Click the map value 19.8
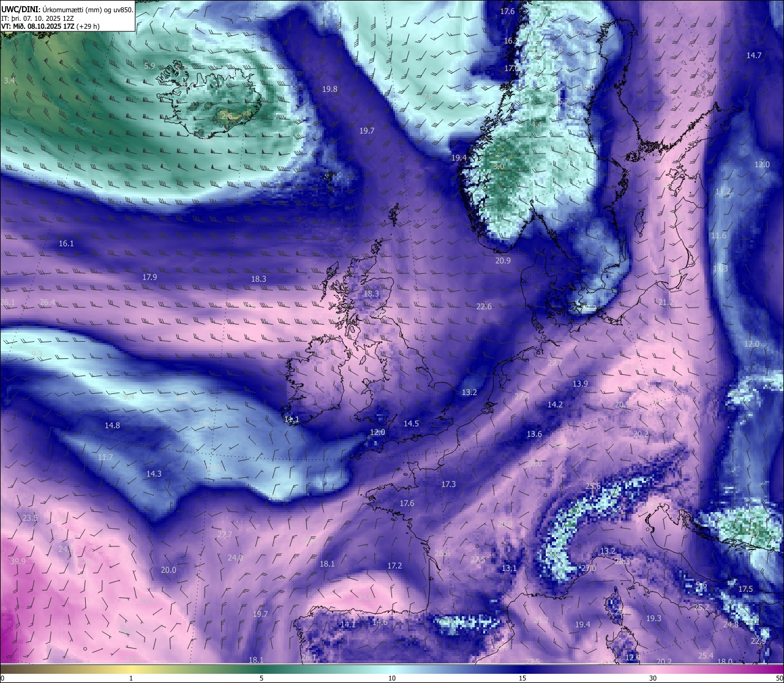This screenshot has height=683, width=784. point(330,89)
